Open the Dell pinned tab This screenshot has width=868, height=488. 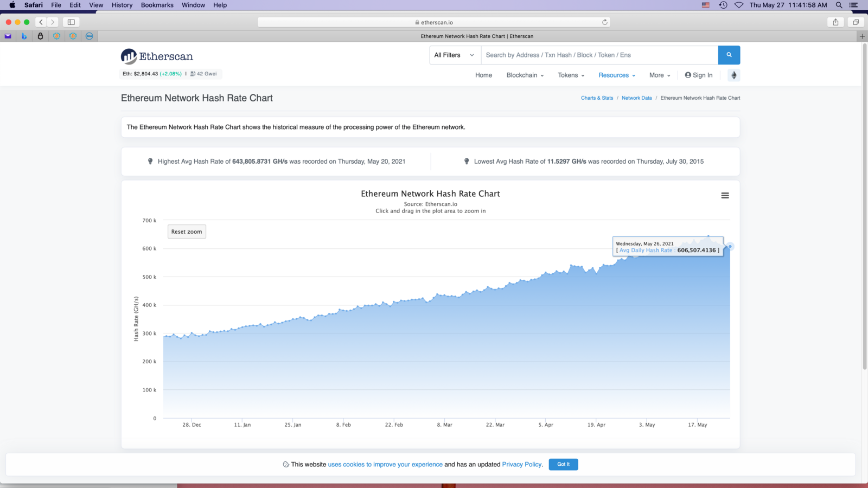coord(89,36)
